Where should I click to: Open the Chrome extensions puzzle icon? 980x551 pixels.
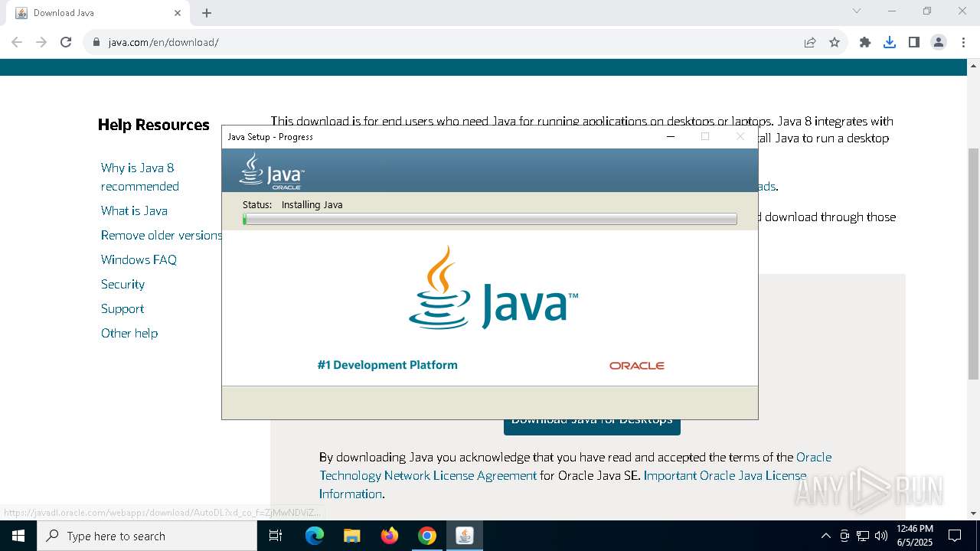click(x=865, y=42)
